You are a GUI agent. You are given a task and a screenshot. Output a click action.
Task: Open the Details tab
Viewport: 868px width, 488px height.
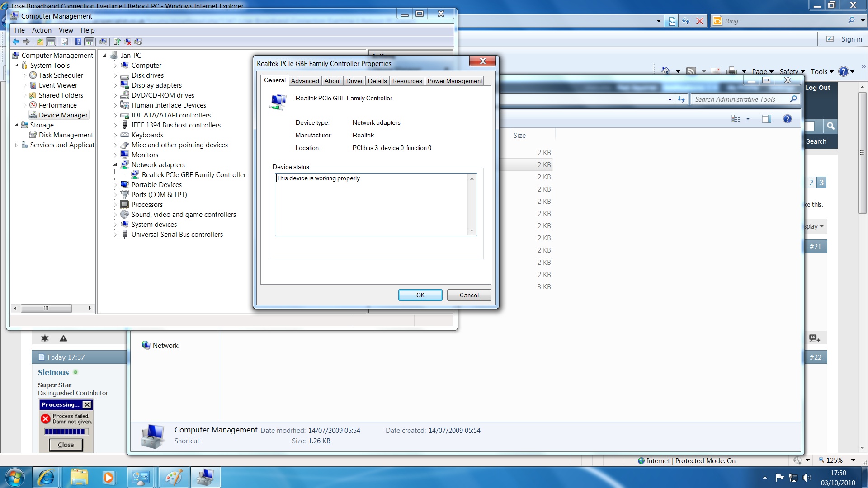(377, 81)
